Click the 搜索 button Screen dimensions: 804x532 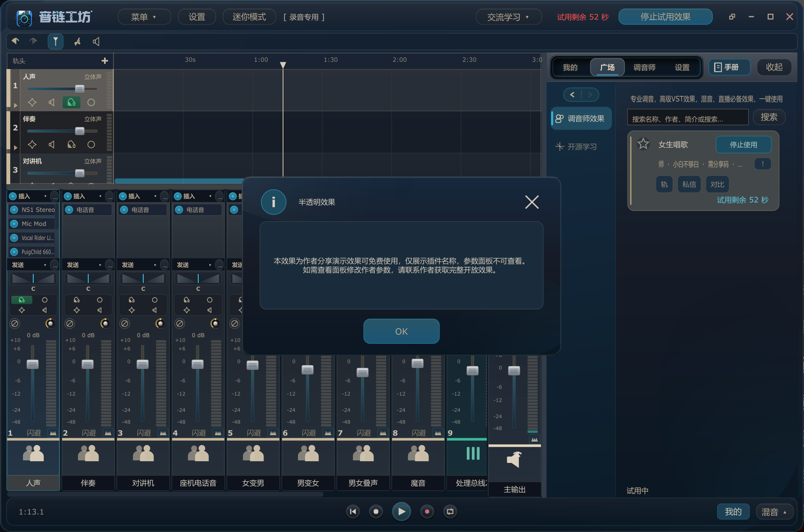tap(769, 117)
